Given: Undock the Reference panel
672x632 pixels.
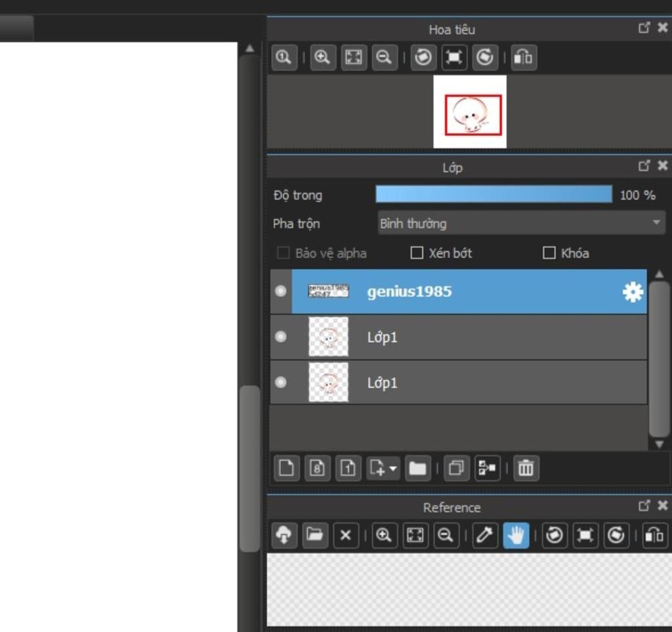Looking at the screenshot, I should 644,505.
